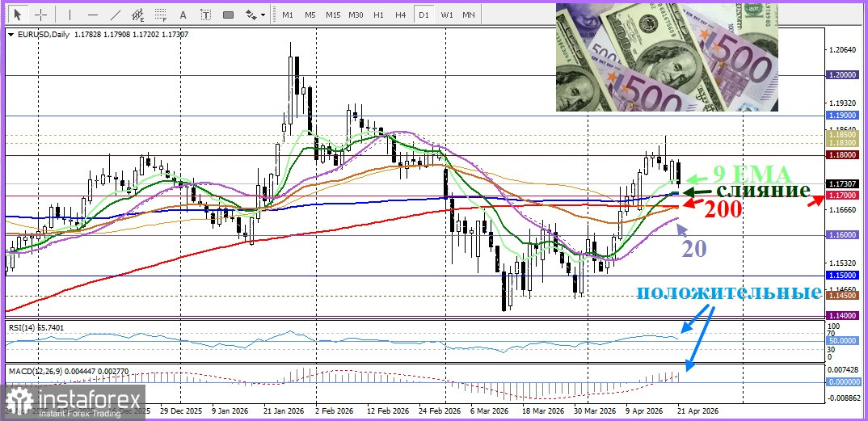868x421 pixels.
Task: Click the RSI 50.0000 level label
Action: tap(843, 341)
